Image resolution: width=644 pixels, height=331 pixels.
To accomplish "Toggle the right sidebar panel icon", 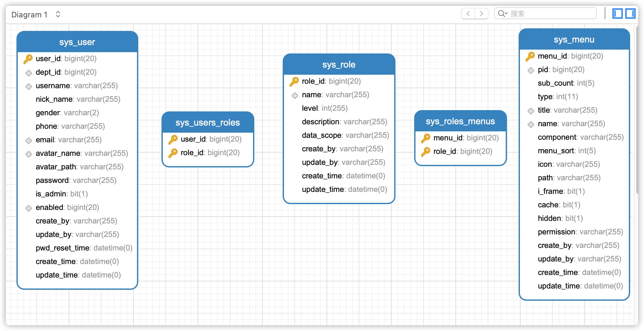I will point(630,14).
